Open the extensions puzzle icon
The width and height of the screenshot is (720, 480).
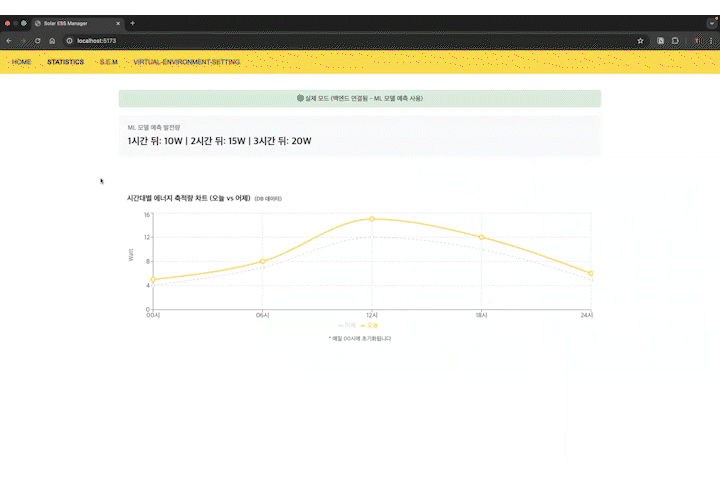675,41
